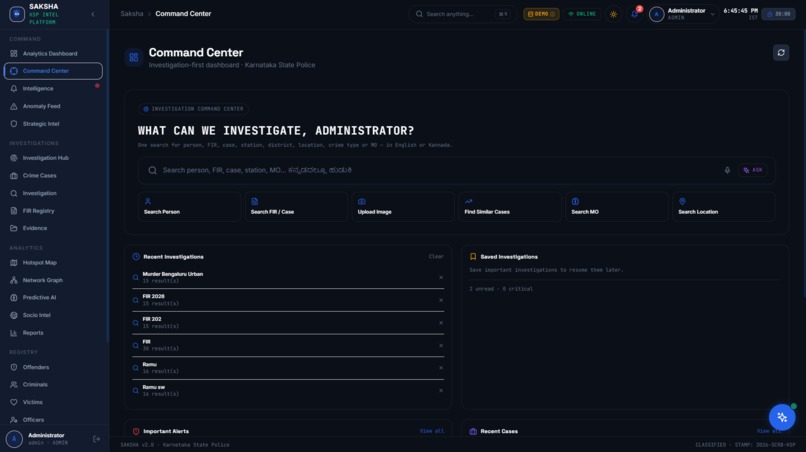The image size is (806, 452).
Task: Open the Administrator account dropdown
Action: point(683,14)
